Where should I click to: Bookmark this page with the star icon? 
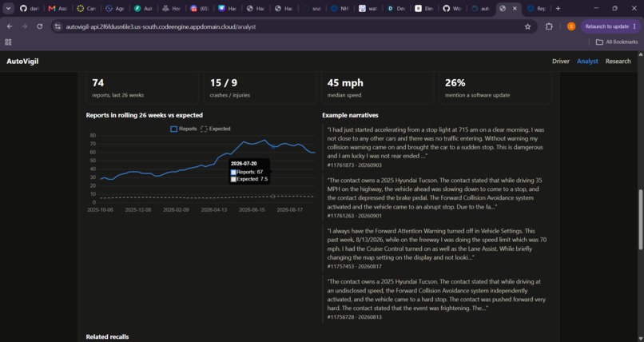(528, 26)
